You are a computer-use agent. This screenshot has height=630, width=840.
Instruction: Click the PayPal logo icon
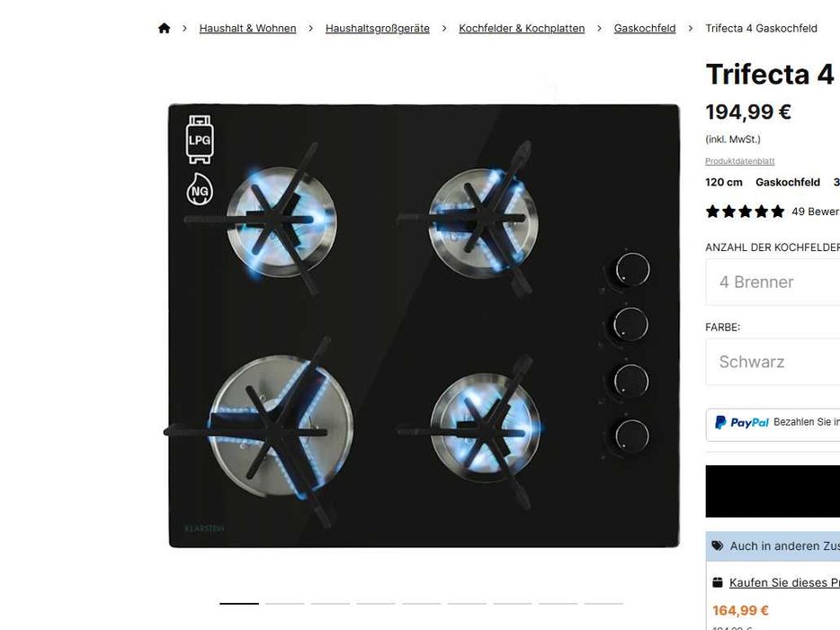point(742,422)
